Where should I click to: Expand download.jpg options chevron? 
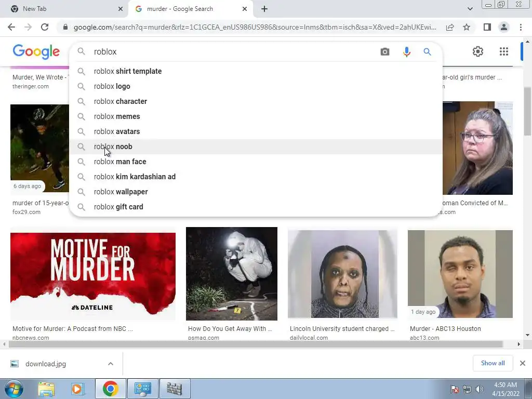(x=111, y=364)
